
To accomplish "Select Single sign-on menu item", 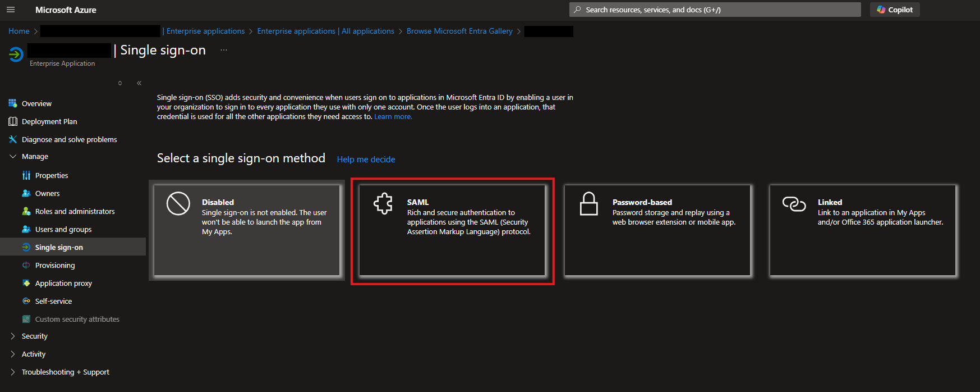I will point(73,247).
